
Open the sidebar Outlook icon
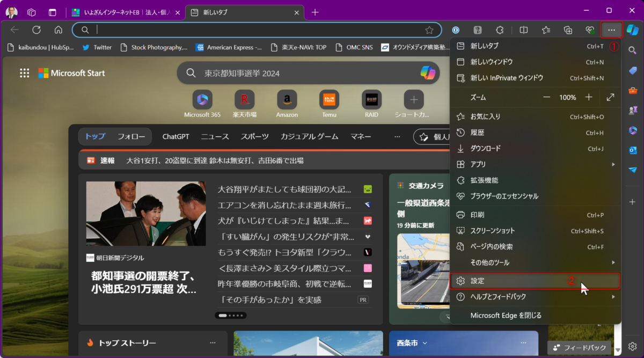point(633,150)
